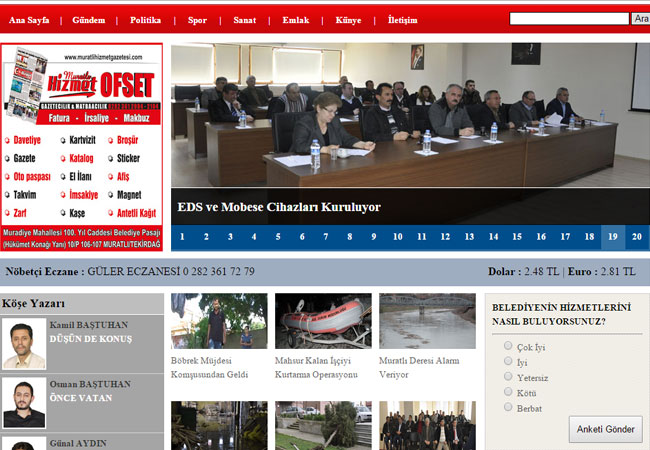Switch slider to news item 5

(x=278, y=237)
